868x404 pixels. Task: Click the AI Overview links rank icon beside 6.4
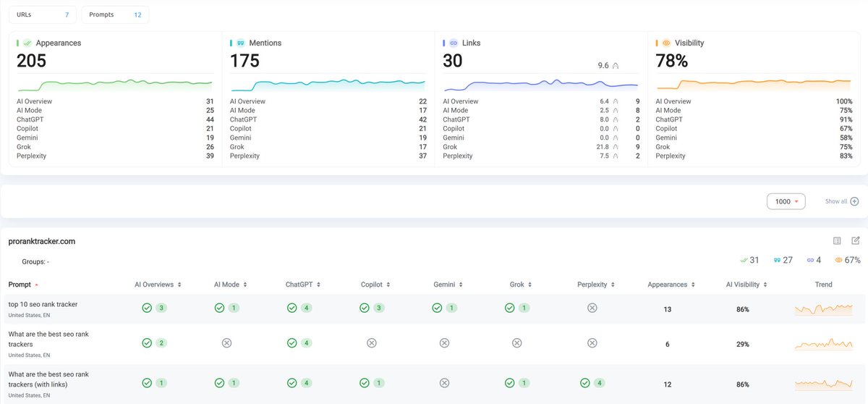[x=616, y=101]
